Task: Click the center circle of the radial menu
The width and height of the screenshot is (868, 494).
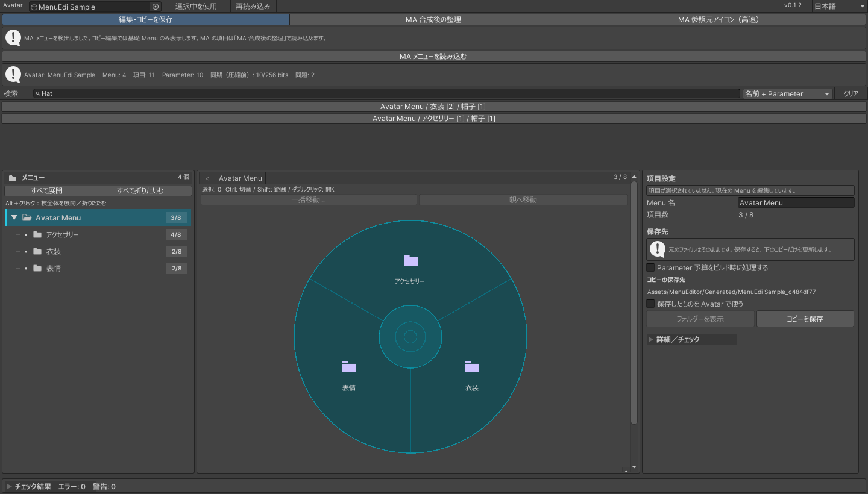Action: click(410, 337)
